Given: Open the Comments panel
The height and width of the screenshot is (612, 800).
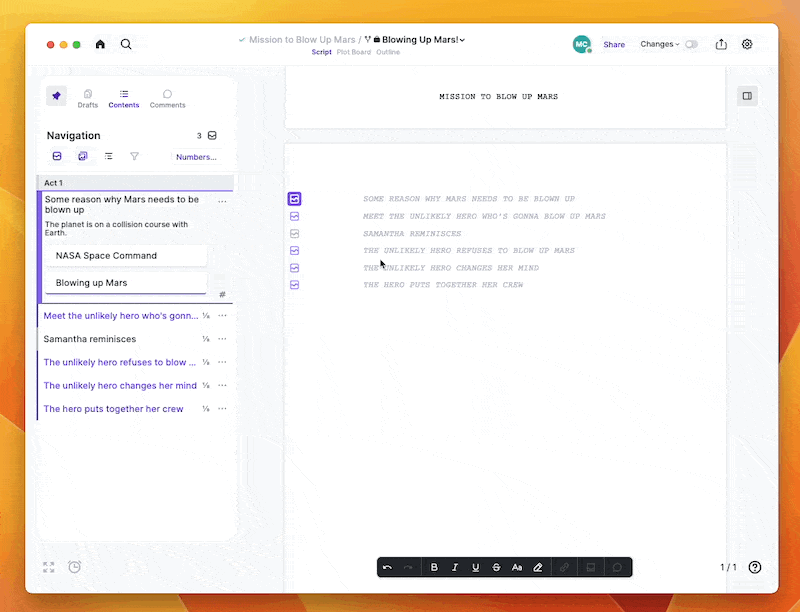Looking at the screenshot, I should pos(167,97).
